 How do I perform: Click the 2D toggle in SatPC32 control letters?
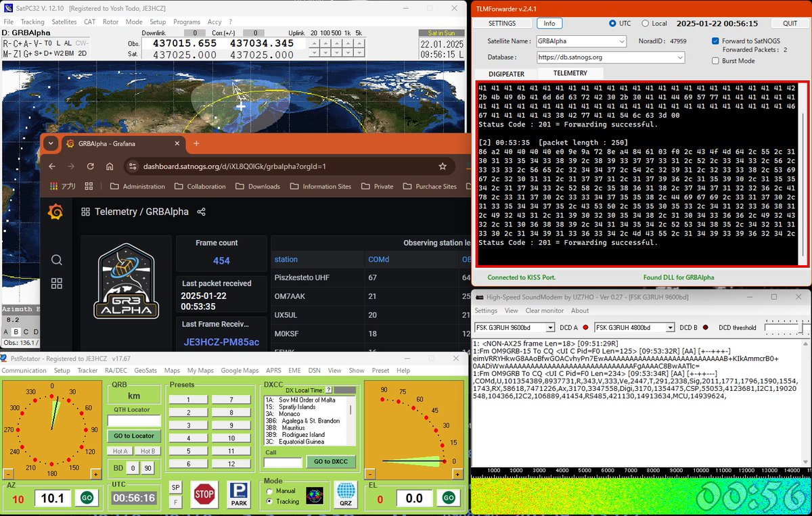point(82,53)
